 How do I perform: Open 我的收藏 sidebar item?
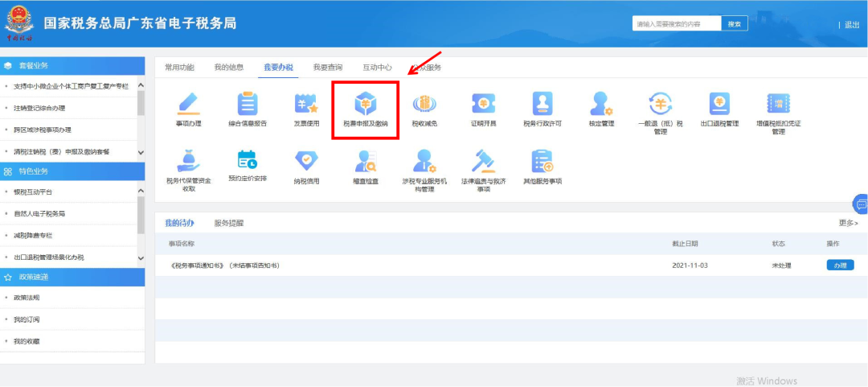(27, 341)
